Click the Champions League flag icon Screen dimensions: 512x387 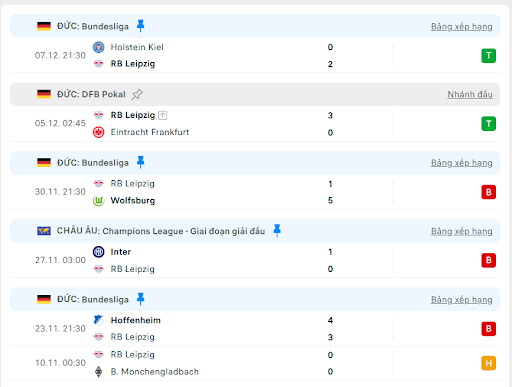click(x=44, y=231)
